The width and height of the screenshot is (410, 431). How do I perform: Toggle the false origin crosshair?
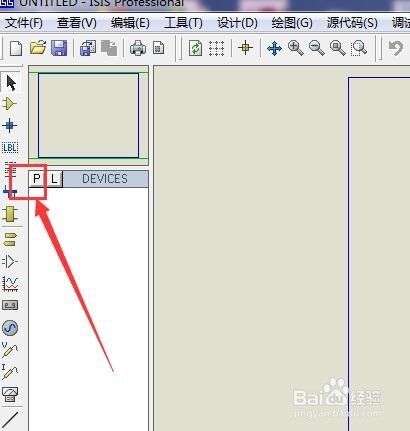click(x=245, y=48)
